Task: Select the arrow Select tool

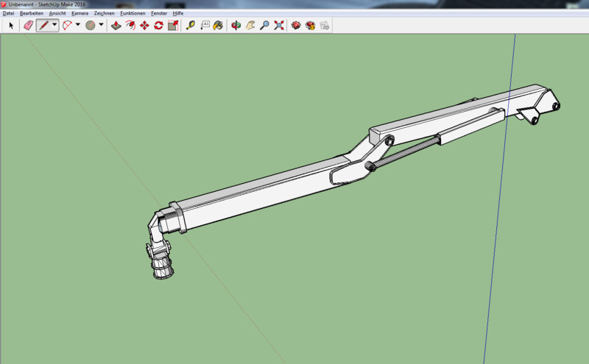Action: [11, 25]
